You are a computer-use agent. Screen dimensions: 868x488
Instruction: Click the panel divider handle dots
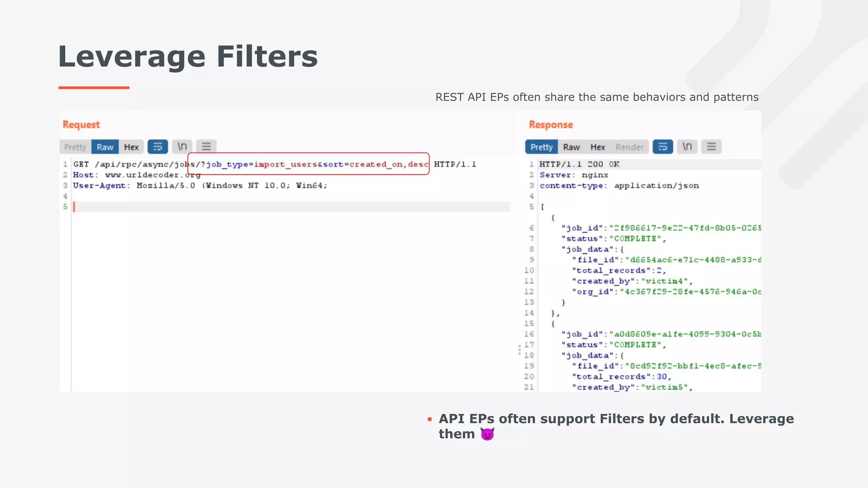click(x=519, y=350)
